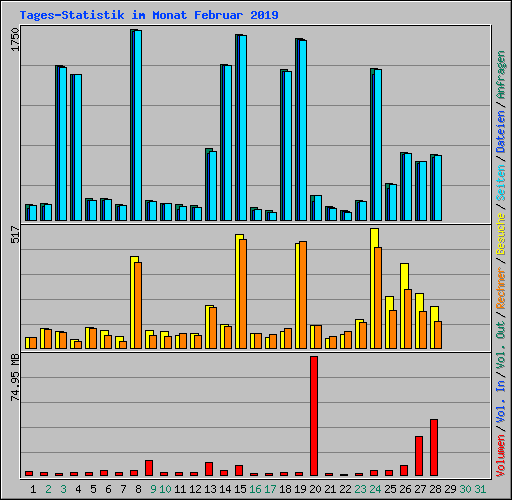Click the '74.95 MB' axis value label
The height and width of the screenshot is (500, 512).
pos(15,377)
